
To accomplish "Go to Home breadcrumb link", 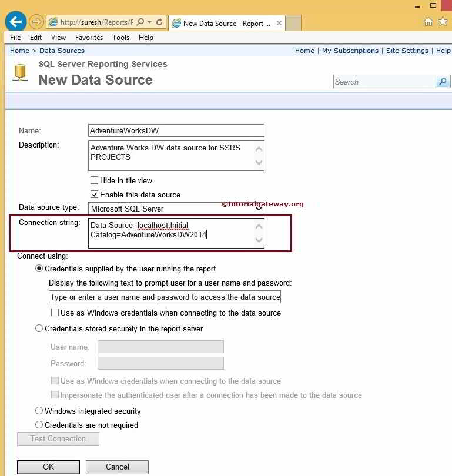I will click(20, 51).
